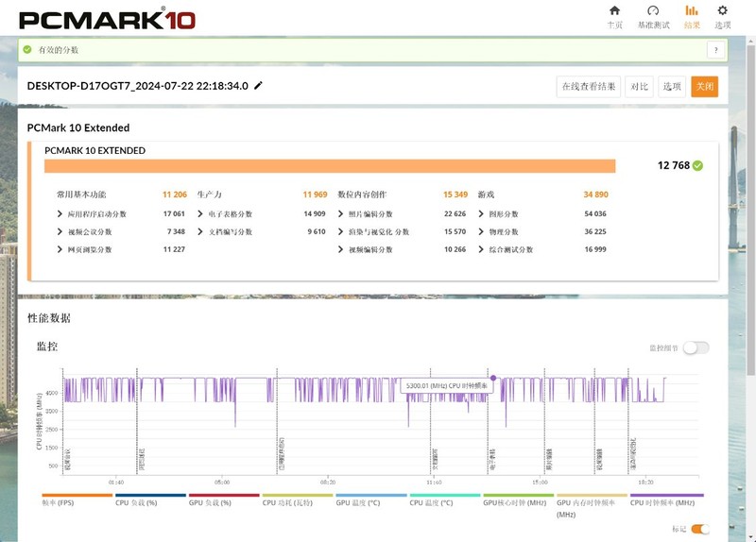The height and width of the screenshot is (542, 756).
Task: Expand 应用程序启动分数 row chevron
Action: pos(60,213)
